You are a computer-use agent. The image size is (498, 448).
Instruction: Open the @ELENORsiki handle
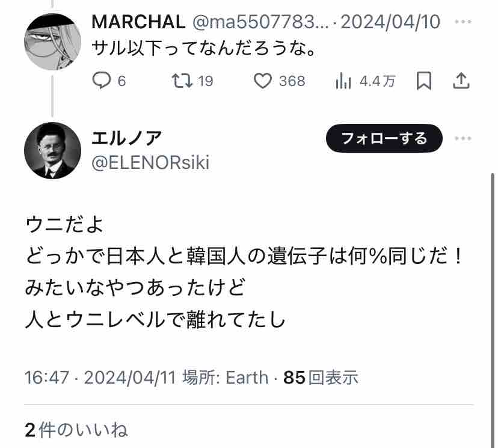point(150,162)
